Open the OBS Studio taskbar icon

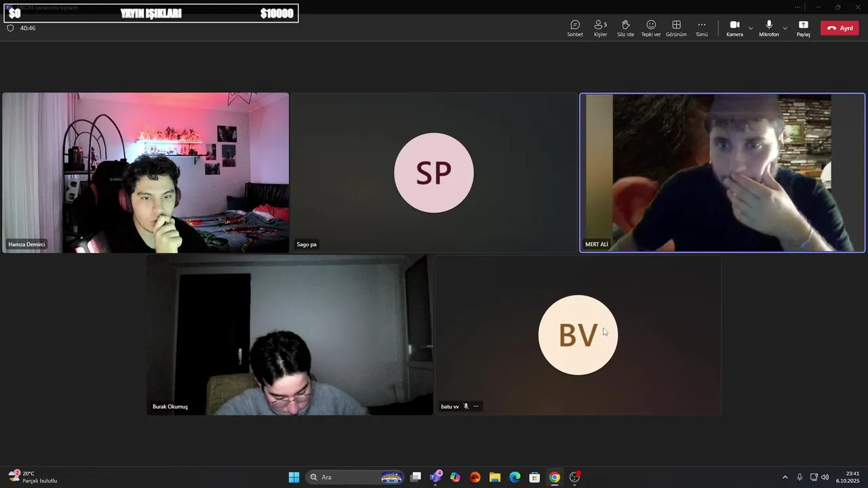pyautogui.click(x=574, y=477)
